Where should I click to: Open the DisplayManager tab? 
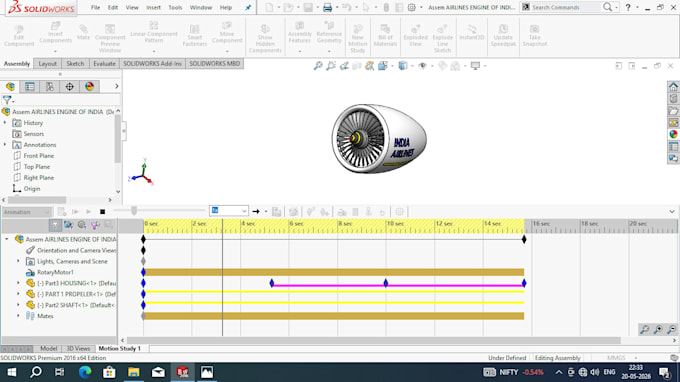click(89, 86)
